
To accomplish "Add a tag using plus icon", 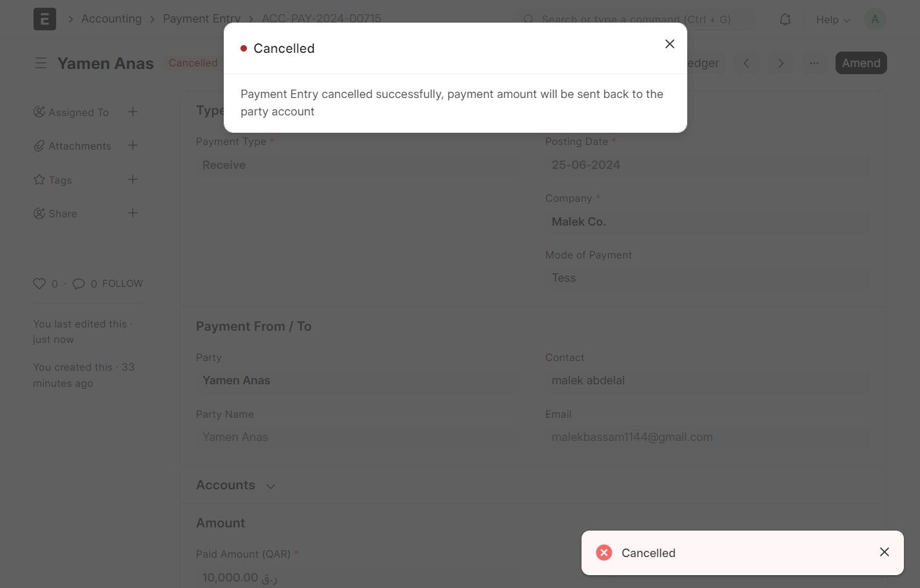I will (132, 179).
